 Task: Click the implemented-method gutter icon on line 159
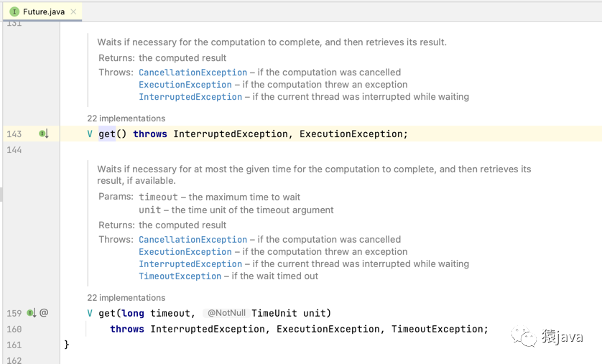(31, 313)
